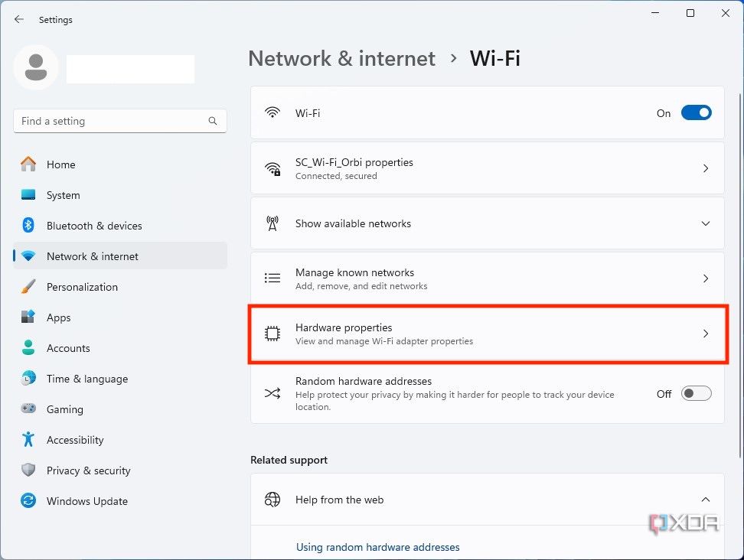Click 'Related support' heading
The width and height of the screenshot is (744, 560).
(x=289, y=460)
